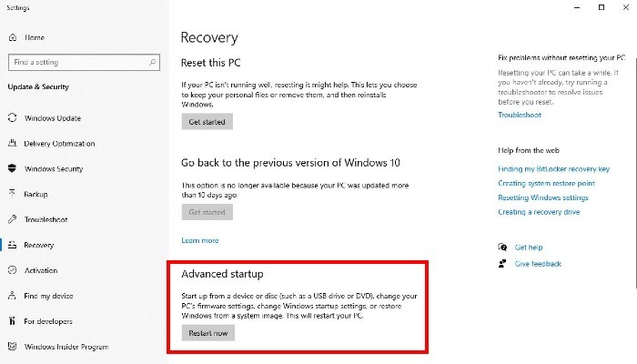Select the Recovery menu item
The height and width of the screenshot is (364, 637).
coord(39,245)
